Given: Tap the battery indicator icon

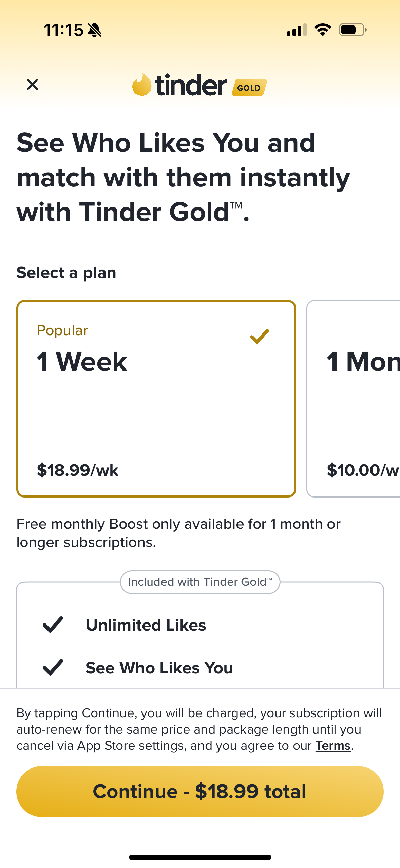Looking at the screenshot, I should tap(352, 30).
